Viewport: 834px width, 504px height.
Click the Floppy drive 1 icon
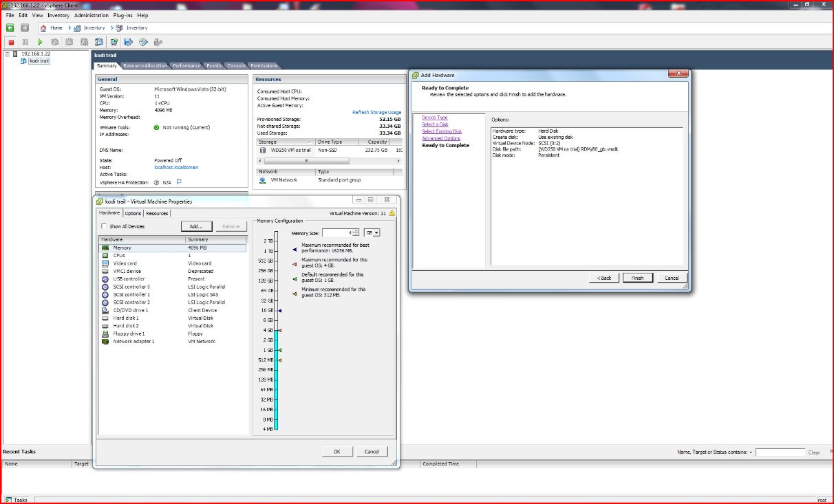pos(105,333)
